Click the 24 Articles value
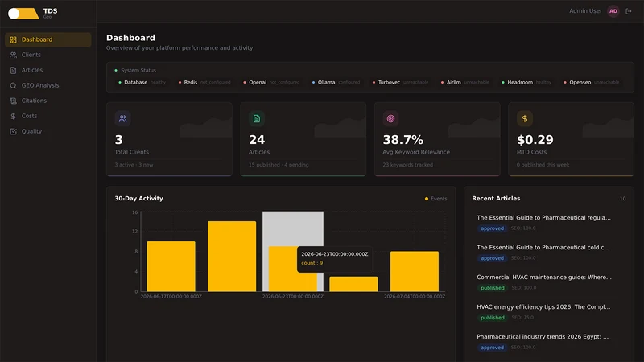Viewport: 644px width, 362px height. pos(257,140)
